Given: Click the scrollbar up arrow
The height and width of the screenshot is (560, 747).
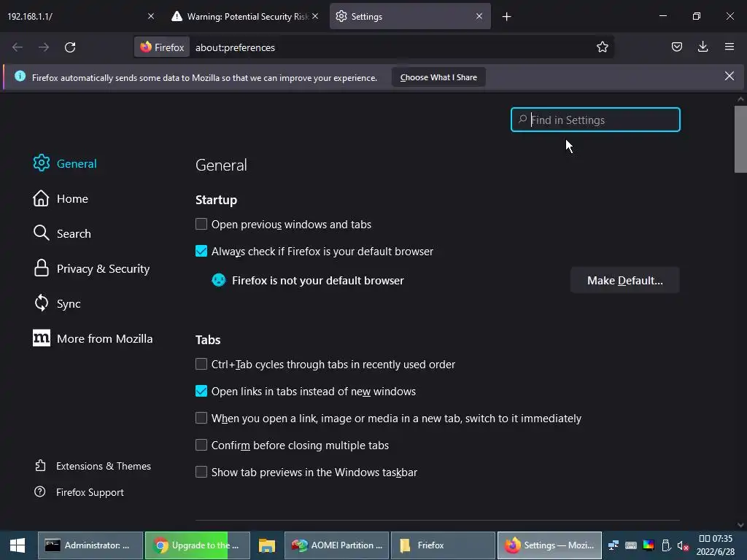Looking at the screenshot, I should pyautogui.click(x=740, y=99).
